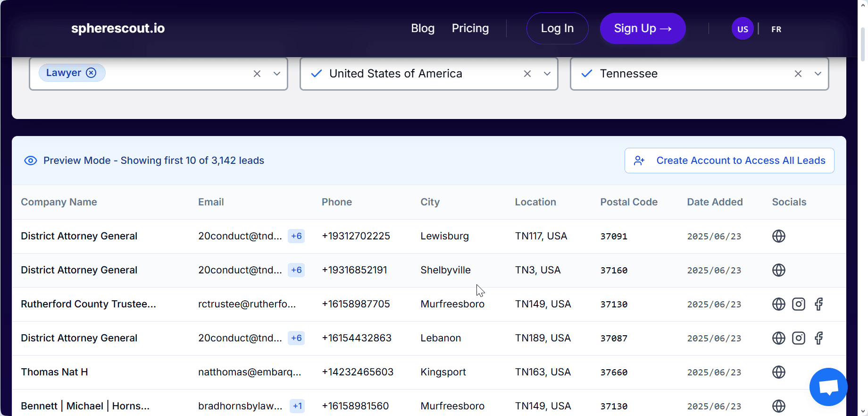Expand the category dropdown arrow

point(277,74)
